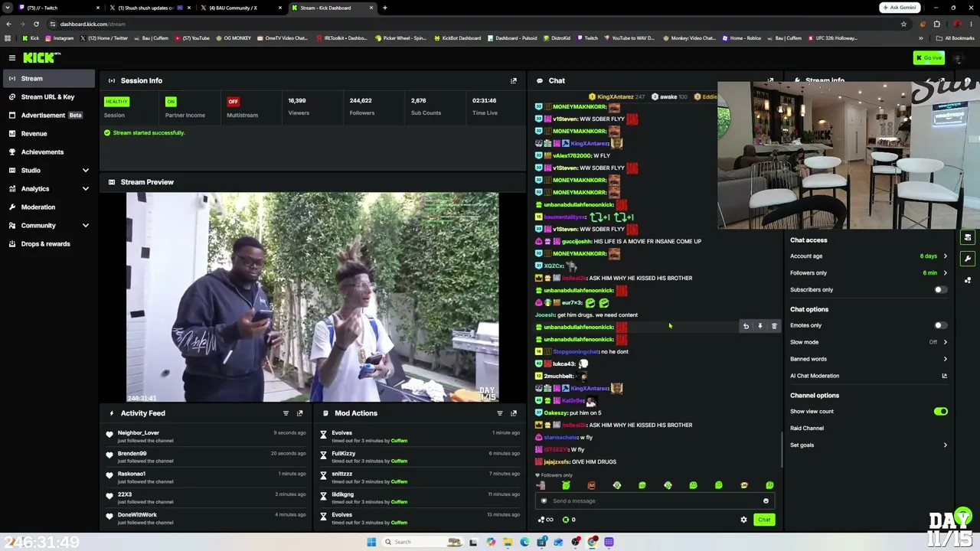Open Advertisement Beta page
This screenshot has height=551, width=980.
[x=48, y=116]
